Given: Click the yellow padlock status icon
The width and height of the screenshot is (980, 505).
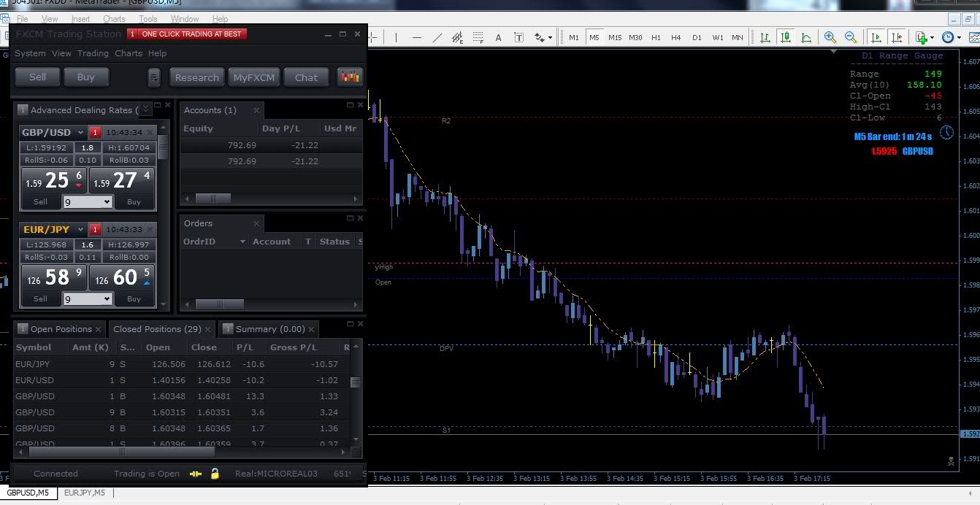Looking at the screenshot, I should [x=215, y=474].
